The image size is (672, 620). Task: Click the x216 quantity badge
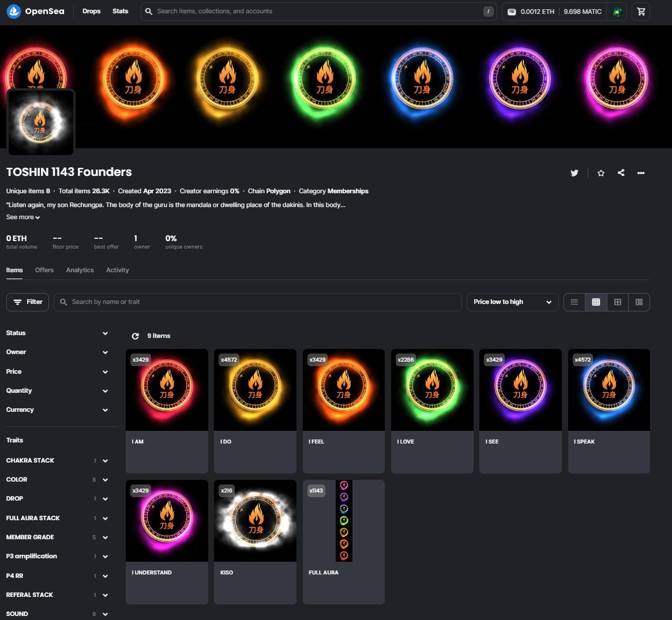(x=226, y=491)
